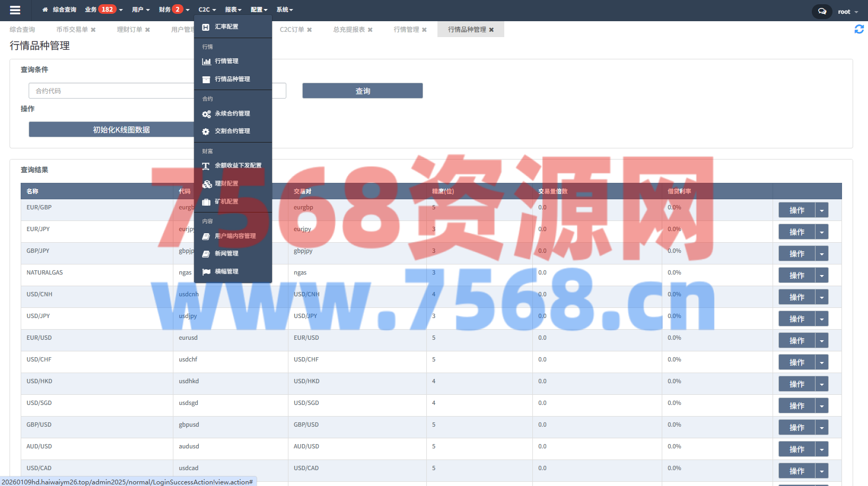The image size is (868, 486).
Task: Switch to the 币币交易单 tab
Action: point(72,30)
